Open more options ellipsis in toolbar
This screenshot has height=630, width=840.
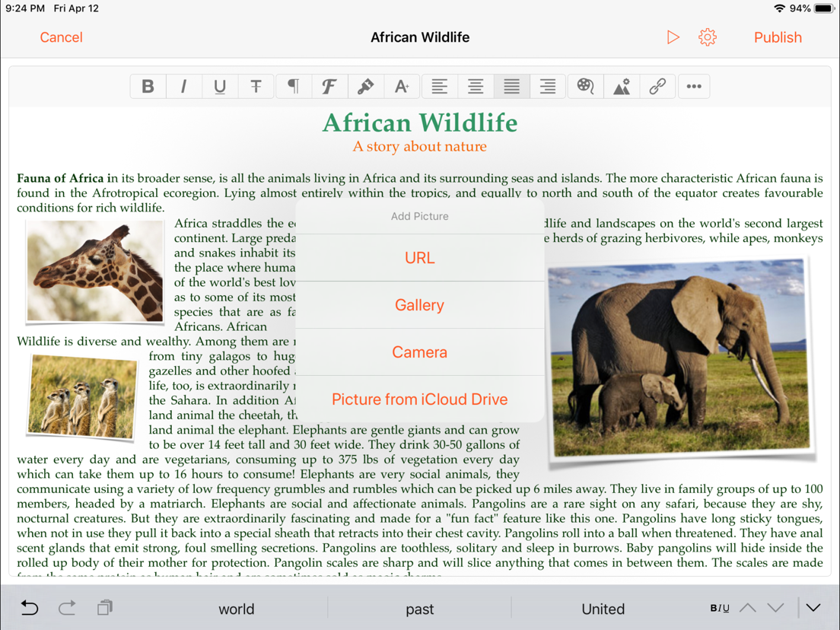pos(694,86)
